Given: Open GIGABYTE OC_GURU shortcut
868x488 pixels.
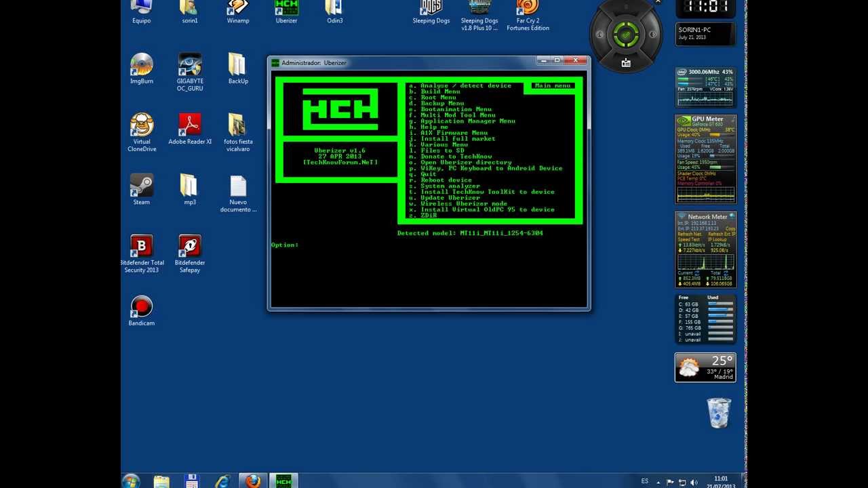Looking at the screenshot, I should 190,72.
